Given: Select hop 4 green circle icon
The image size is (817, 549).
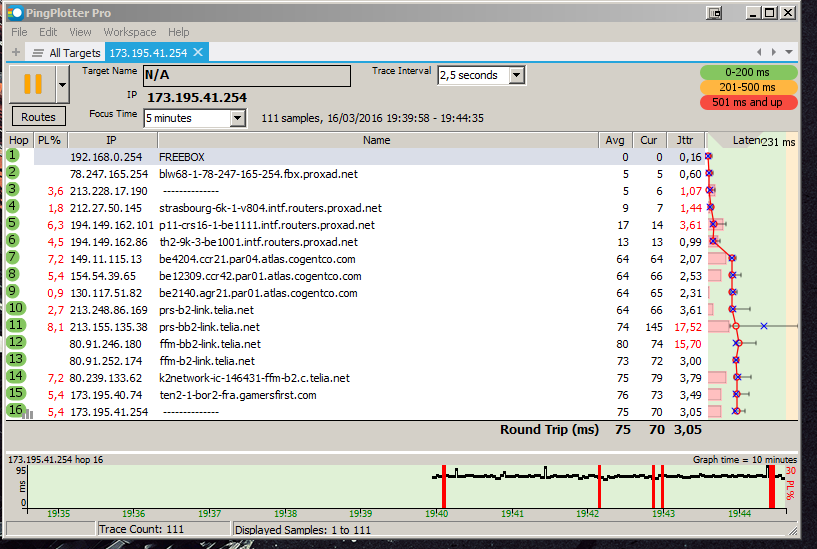Looking at the screenshot, I should tap(13, 206).
